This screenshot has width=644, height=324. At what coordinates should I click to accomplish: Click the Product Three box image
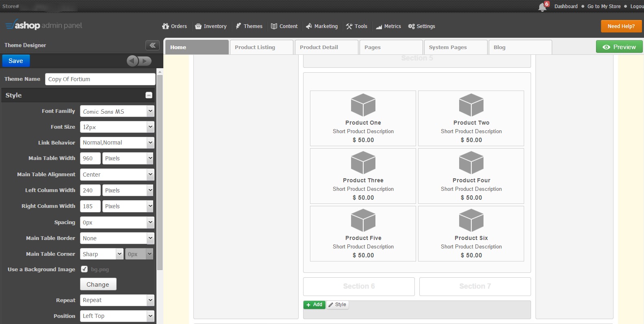point(363,162)
